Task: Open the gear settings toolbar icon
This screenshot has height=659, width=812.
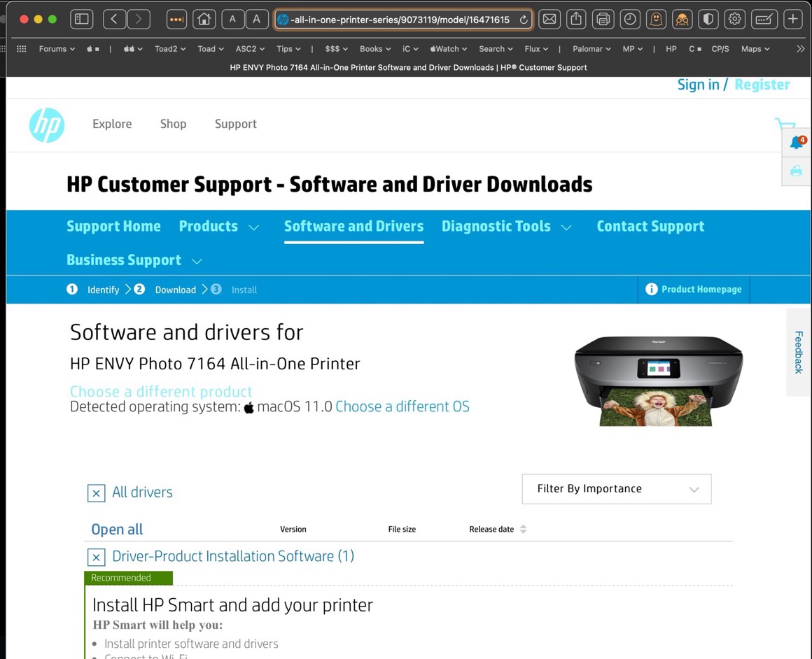Action: [734, 20]
